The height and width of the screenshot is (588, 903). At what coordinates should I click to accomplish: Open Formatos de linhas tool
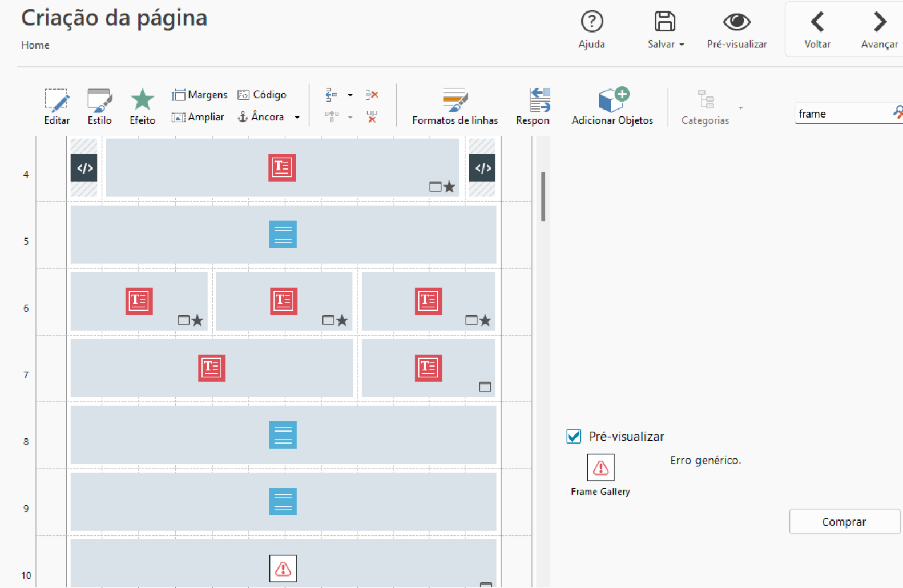tap(455, 102)
